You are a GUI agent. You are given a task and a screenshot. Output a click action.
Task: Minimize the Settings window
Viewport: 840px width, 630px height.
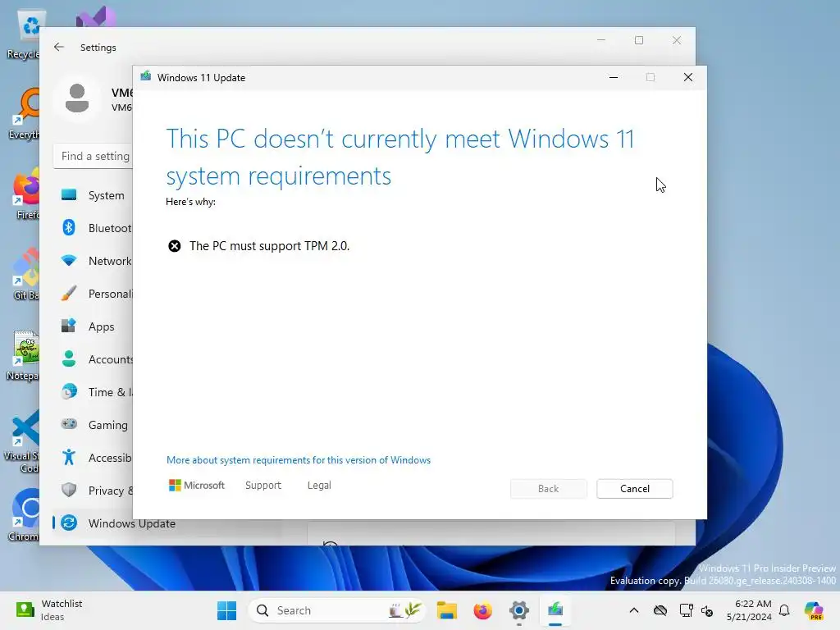(x=601, y=40)
